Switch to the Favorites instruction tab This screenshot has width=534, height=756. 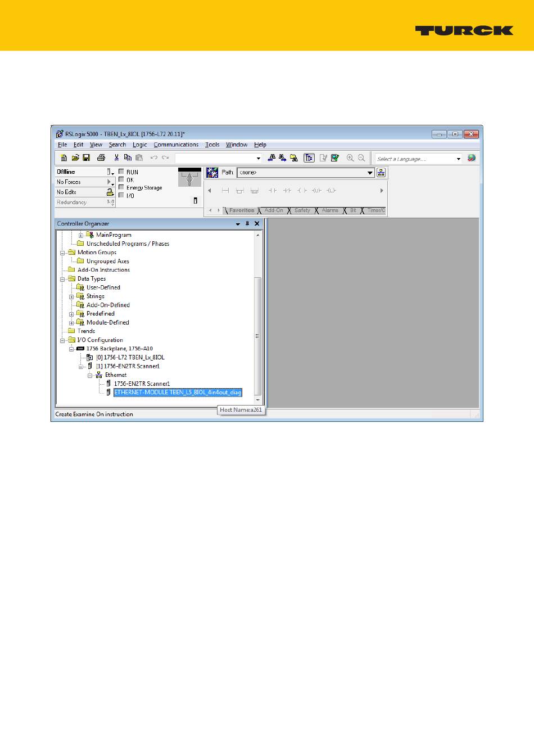pyautogui.click(x=242, y=210)
